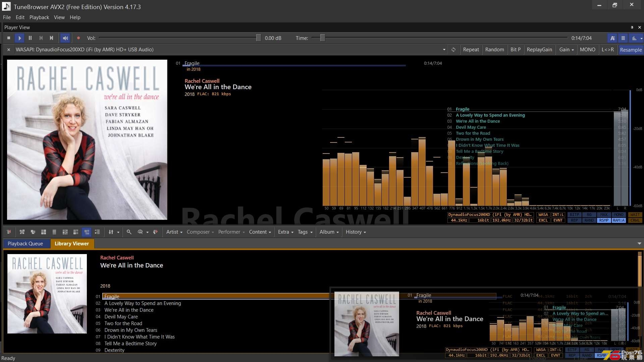Click the lyrics text view icon

(612, 38)
